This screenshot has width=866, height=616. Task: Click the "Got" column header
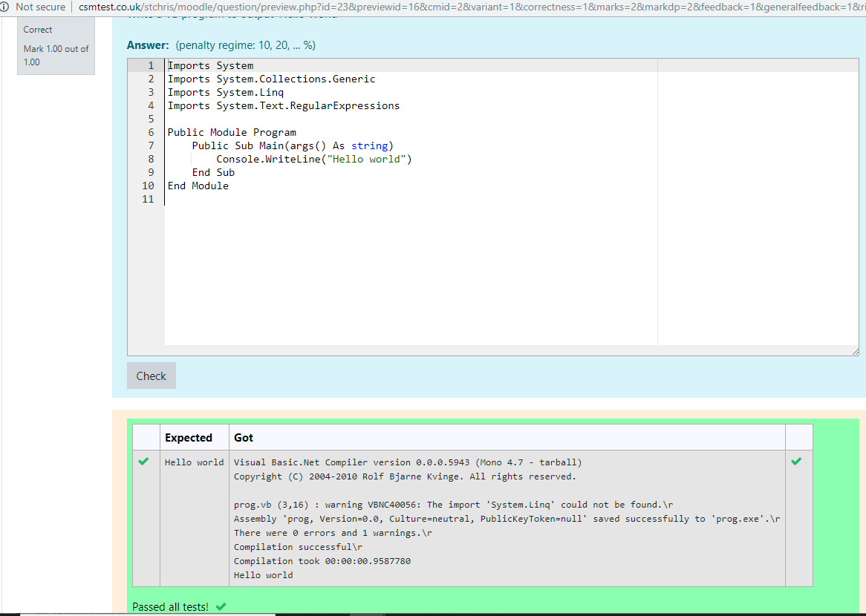click(x=243, y=438)
